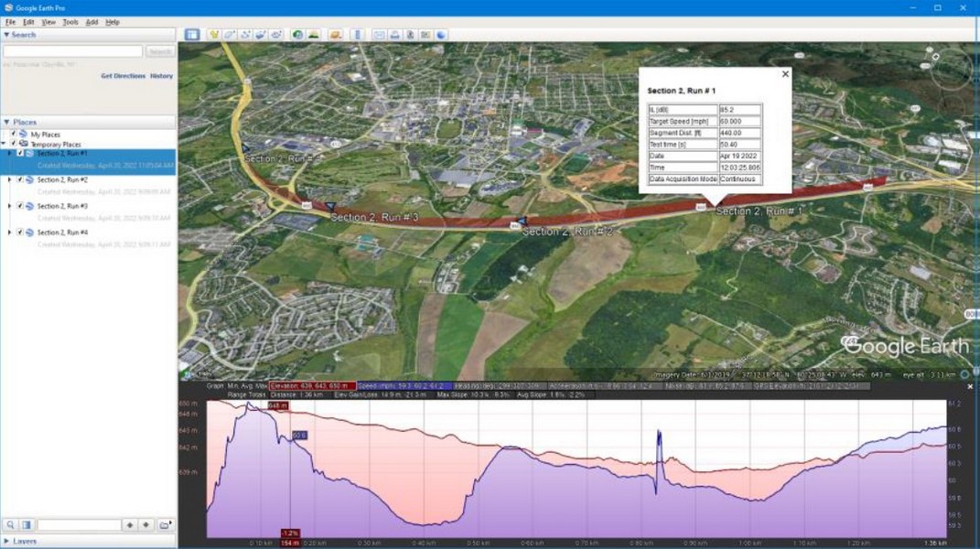
Task: Open the ruler measurement tool
Action: click(x=358, y=35)
